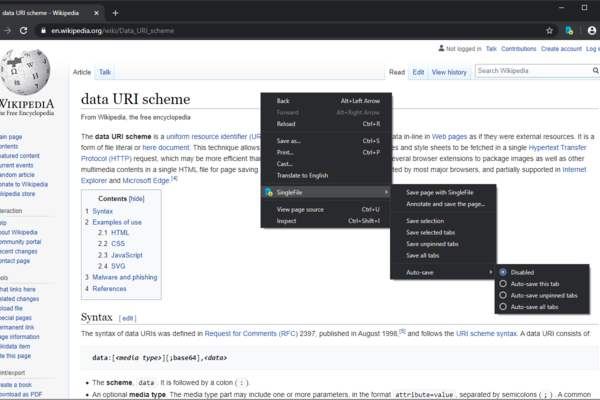Click the forward navigation arrow
600x400 pixels.
pos(7,31)
